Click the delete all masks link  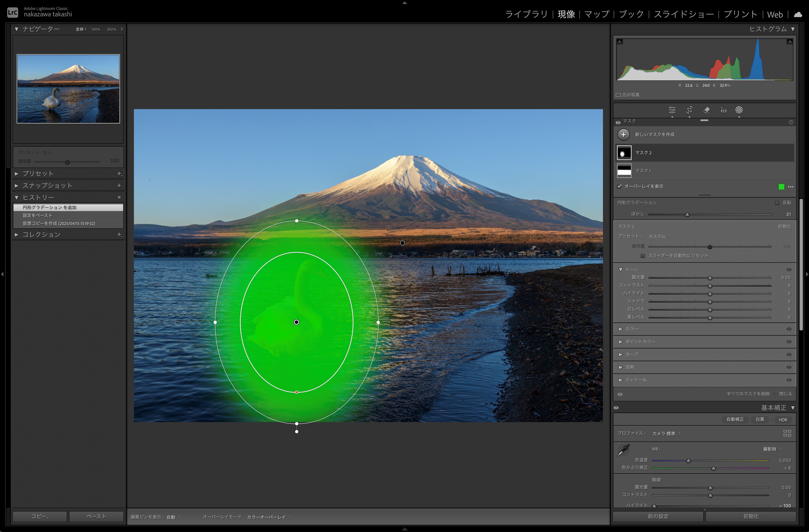point(748,394)
